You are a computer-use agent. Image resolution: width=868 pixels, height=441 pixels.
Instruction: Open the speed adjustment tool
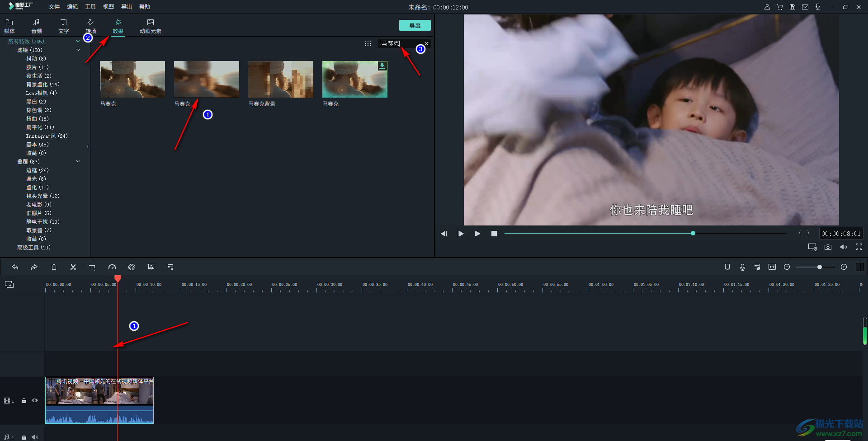[x=112, y=267]
